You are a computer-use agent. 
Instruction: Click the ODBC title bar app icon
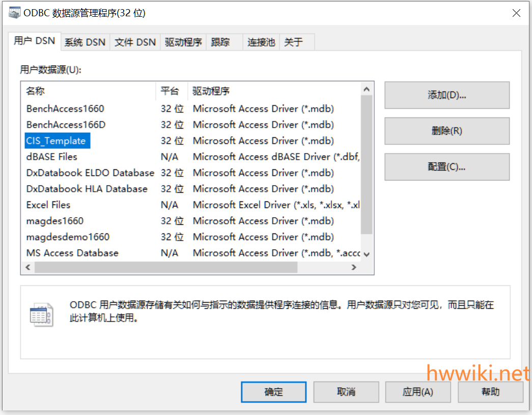15,13
